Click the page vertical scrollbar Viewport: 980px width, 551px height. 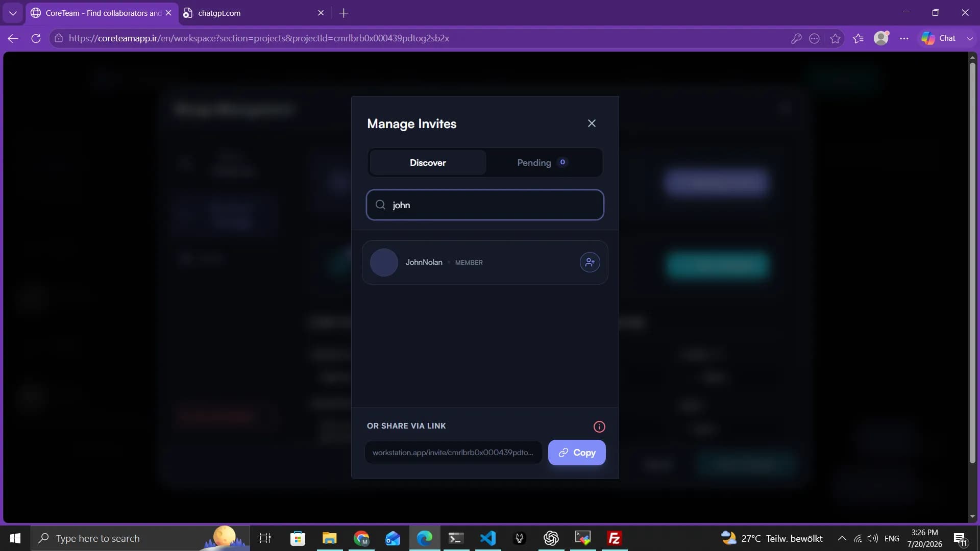(x=972, y=263)
